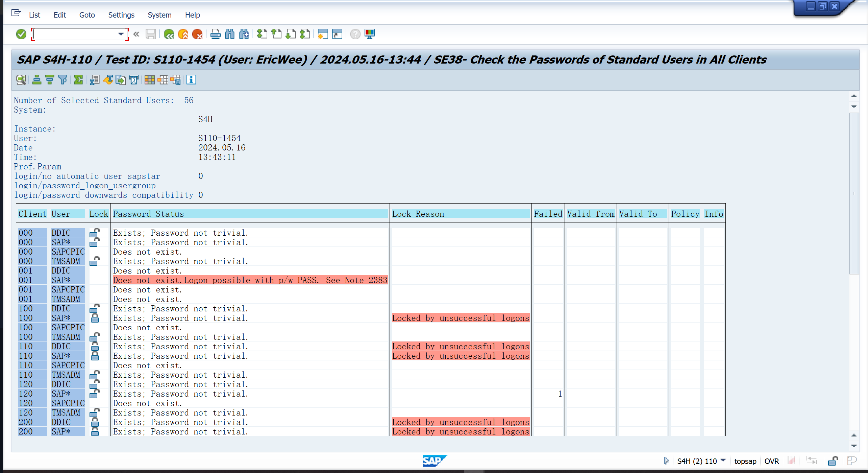This screenshot has width=868, height=473.
Task: Click the Sum total sigma icon
Action: click(78, 80)
